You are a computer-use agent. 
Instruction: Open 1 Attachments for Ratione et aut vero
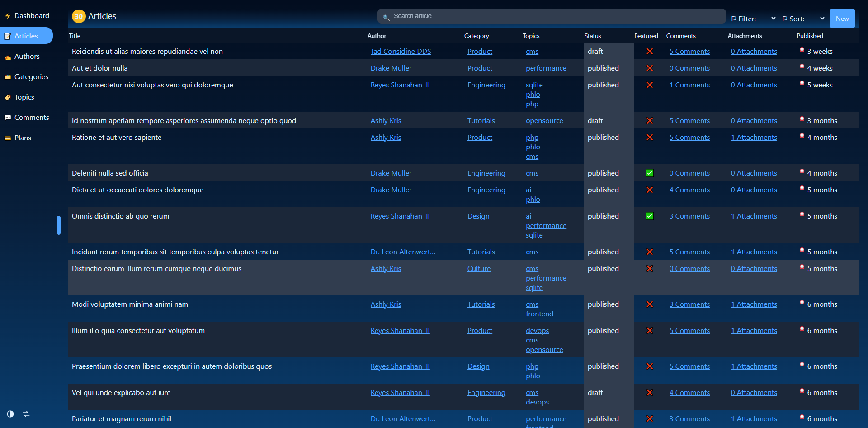[x=754, y=138]
